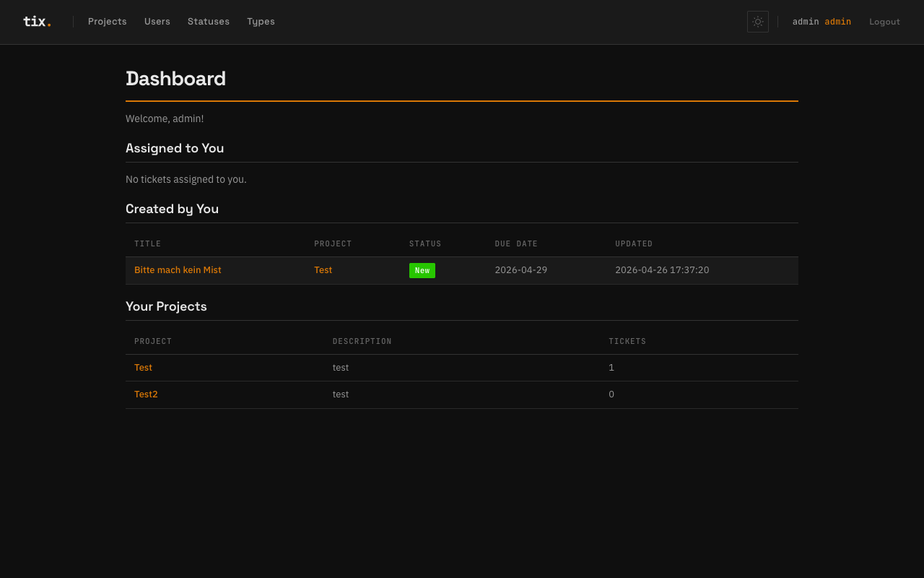924x578 pixels.
Task: Select the due date 2026-04-29
Action: [x=521, y=270]
